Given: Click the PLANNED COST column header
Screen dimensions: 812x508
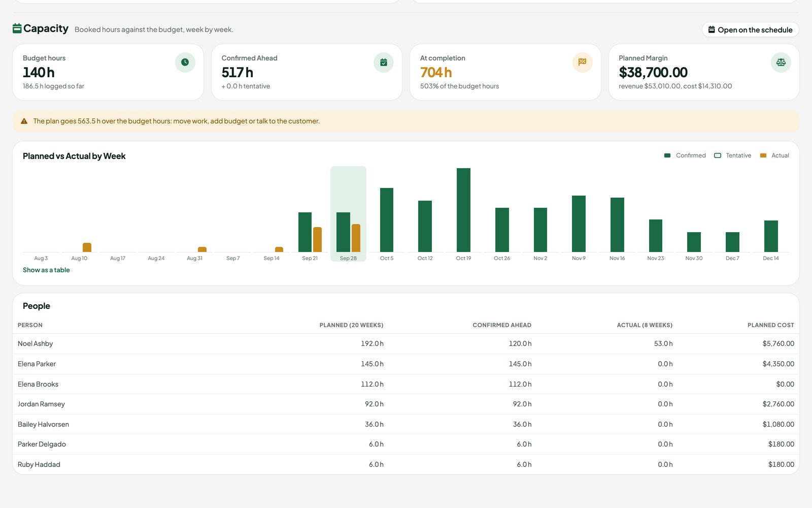Looking at the screenshot, I should (x=771, y=325).
